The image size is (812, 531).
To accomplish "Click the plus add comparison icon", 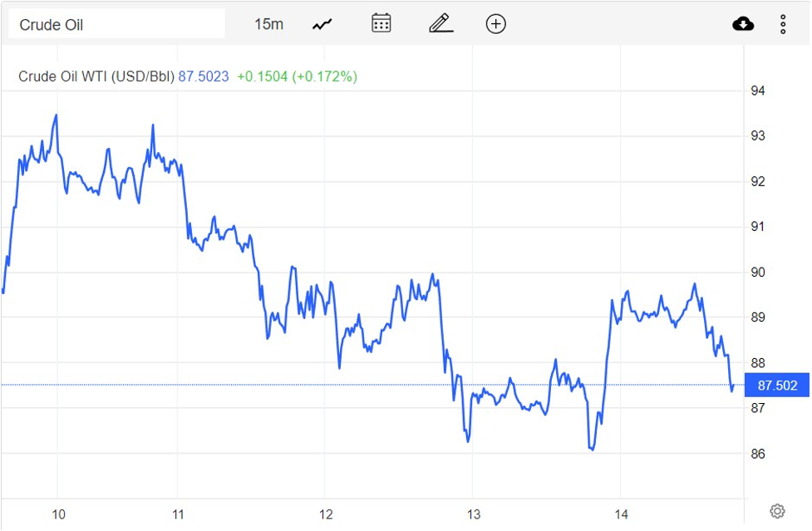I will [x=495, y=24].
